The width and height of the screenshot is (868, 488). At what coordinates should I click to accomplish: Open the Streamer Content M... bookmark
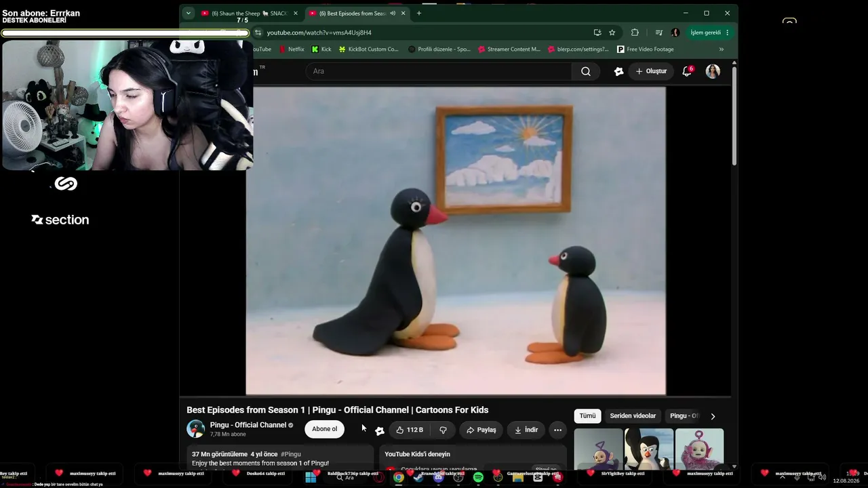point(509,49)
